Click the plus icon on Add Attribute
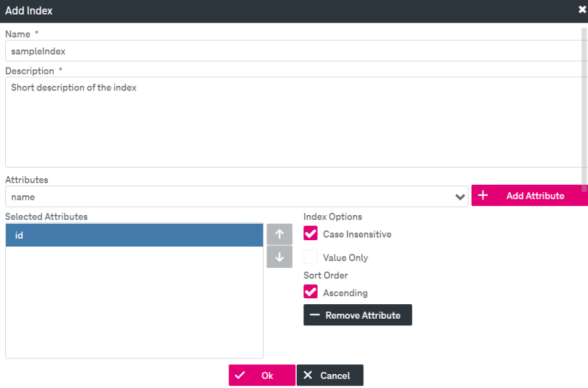This screenshot has width=588, height=388. (x=483, y=195)
